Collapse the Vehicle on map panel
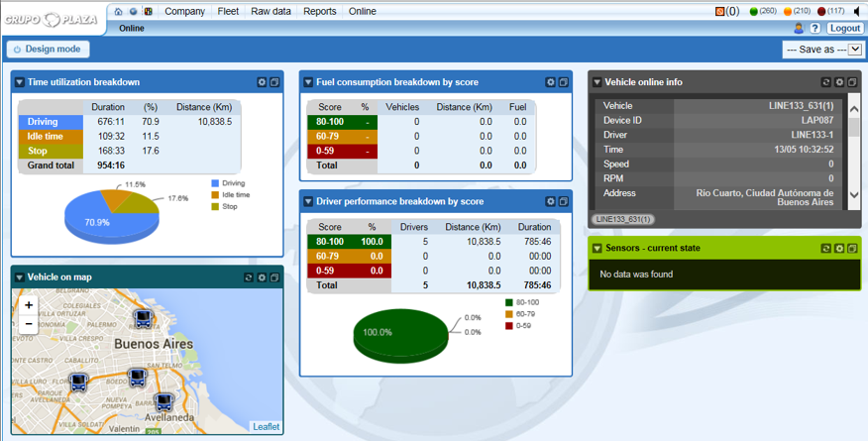Screen dimensions: 868x441 click(x=20, y=277)
